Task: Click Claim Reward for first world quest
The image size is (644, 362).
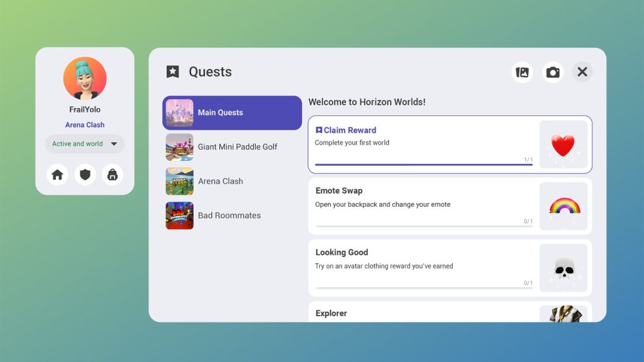Action: (345, 129)
